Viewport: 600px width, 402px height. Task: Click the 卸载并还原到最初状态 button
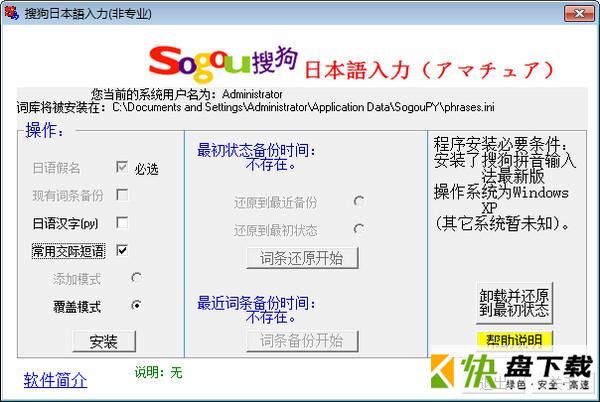[x=514, y=302]
